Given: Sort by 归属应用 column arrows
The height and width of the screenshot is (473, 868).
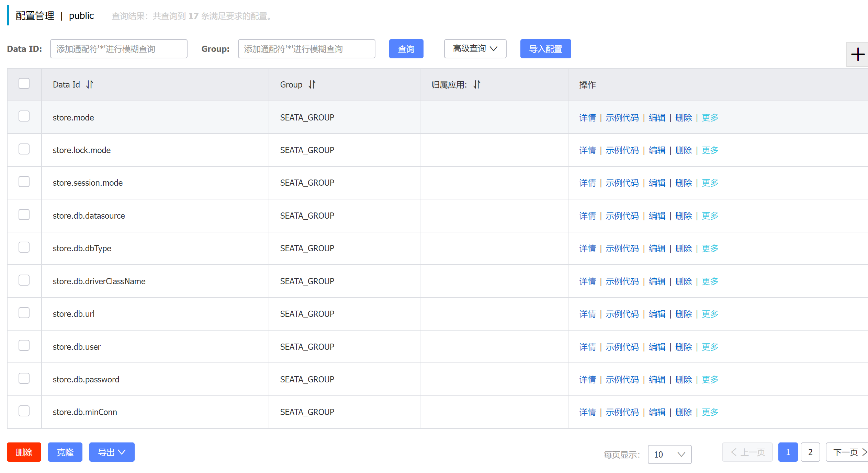Looking at the screenshot, I should pyautogui.click(x=477, y=84).
